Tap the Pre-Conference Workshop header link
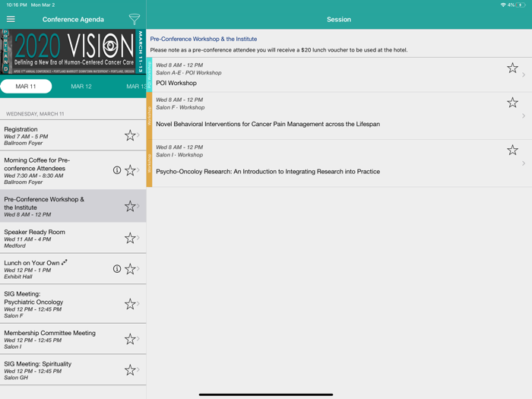This screenshot has width=532, height=399. pyautogui.click(x=203, y=39)
